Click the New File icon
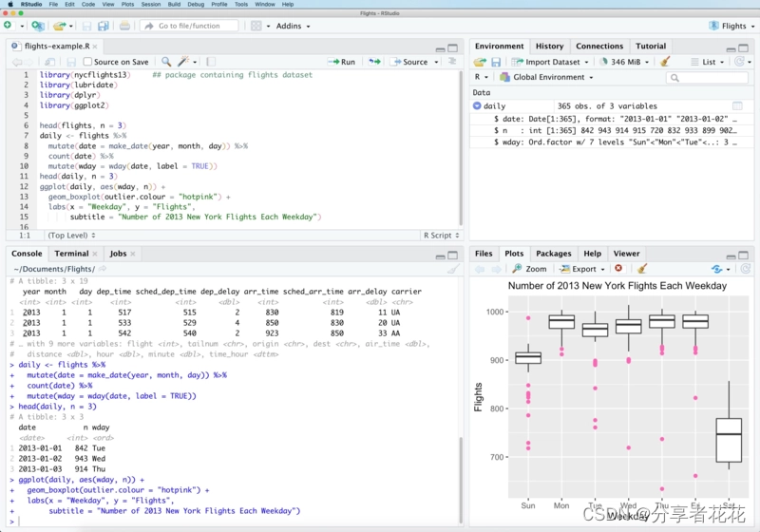This screenshot has width=760, height=532. (8, 26)
